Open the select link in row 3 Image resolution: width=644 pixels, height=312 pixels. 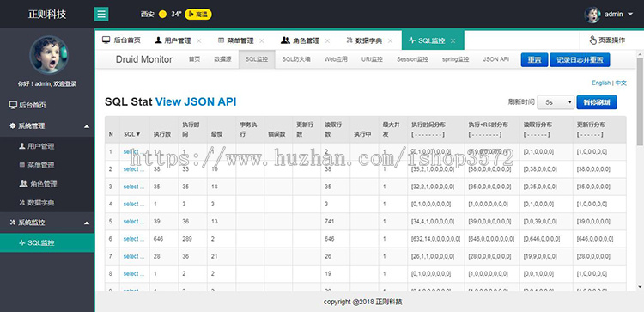[134, 187]
